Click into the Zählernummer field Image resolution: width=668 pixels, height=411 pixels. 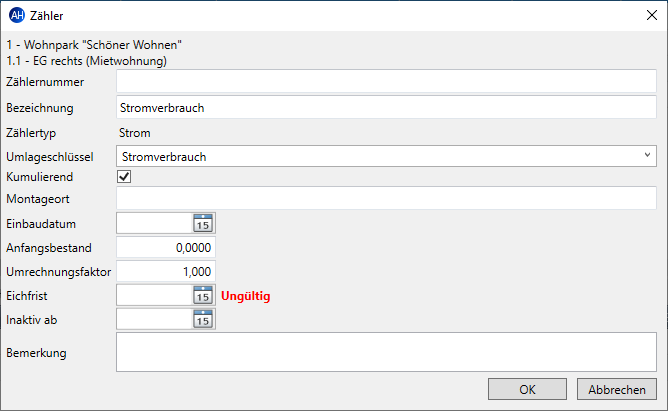(386, 81)
